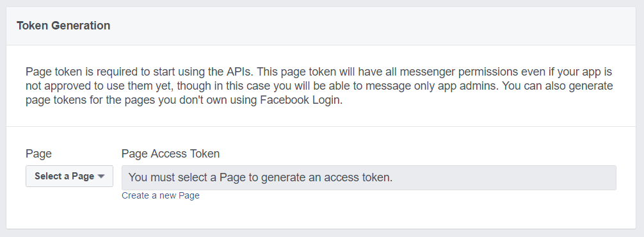Focus the Page Access Token field
The height and width of the screenshot is (237, 644).
pyautogui.click(x=369, y=178)
